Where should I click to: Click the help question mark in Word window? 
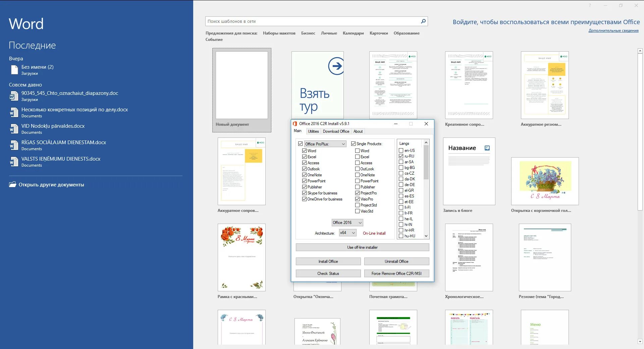click(590, 5)
